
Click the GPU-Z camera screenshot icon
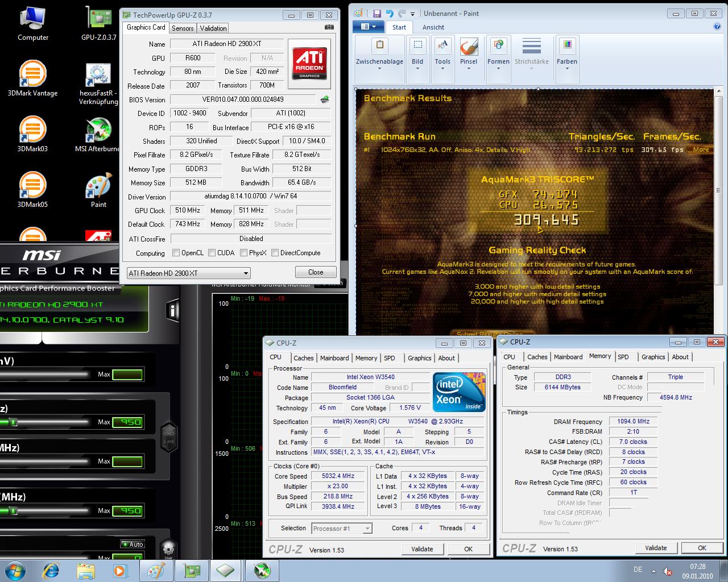[329, 27]
